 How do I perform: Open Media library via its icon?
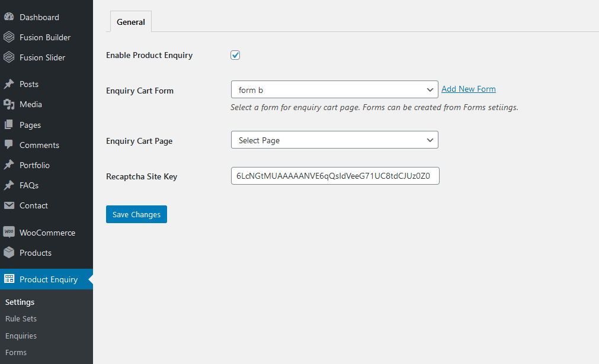(9, 104)
